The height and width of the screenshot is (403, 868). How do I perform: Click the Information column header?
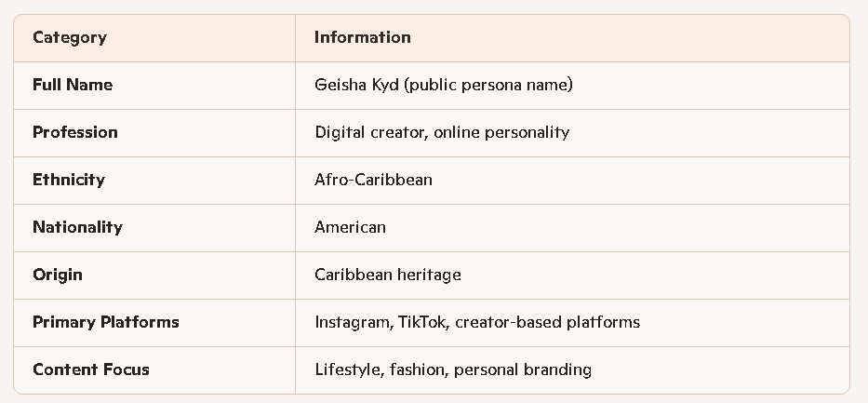point(362,38)
